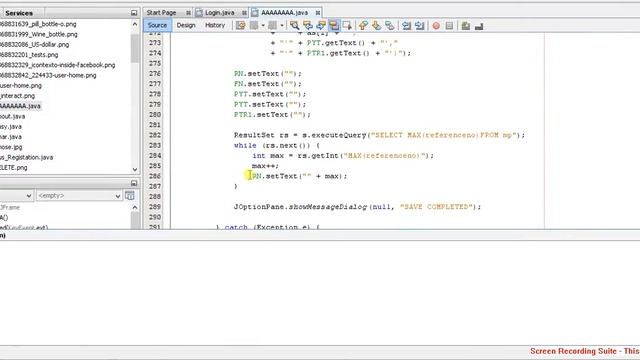The image size is (640, 360).
Task: Select the interact.png file
Action: coord(18,96)
